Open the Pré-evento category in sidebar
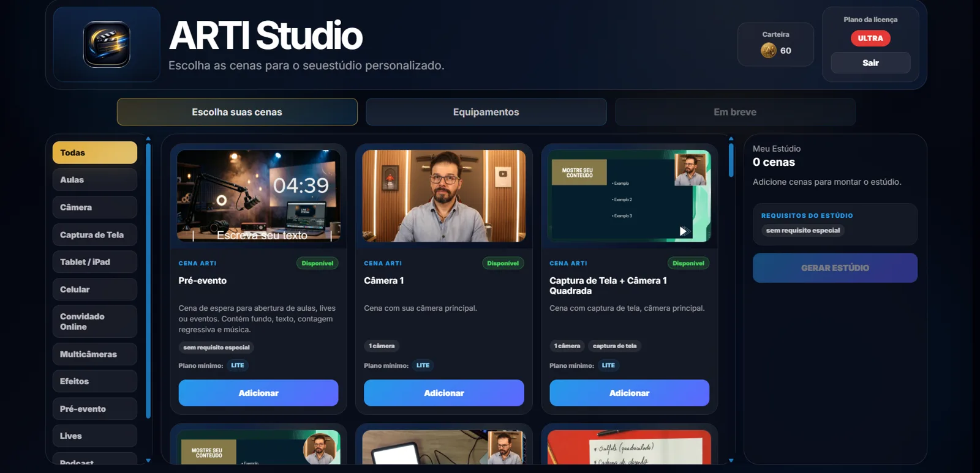Screen dimensions: 980x473 click(x=95, y=409)
